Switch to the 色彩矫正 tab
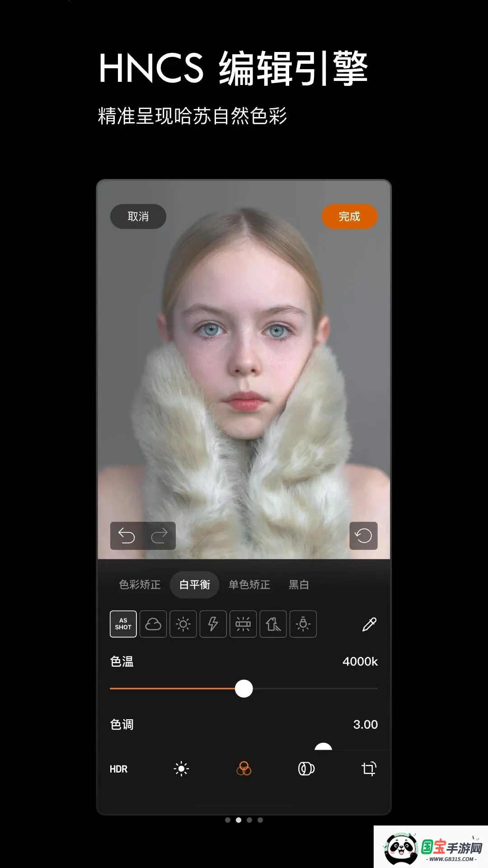This screenshot has height=868, width=488. pos(140,585)
